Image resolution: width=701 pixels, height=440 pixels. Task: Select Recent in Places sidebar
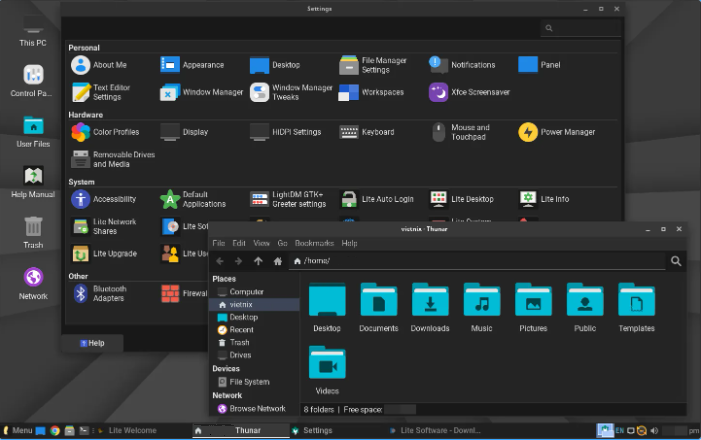tap(254, 330)
